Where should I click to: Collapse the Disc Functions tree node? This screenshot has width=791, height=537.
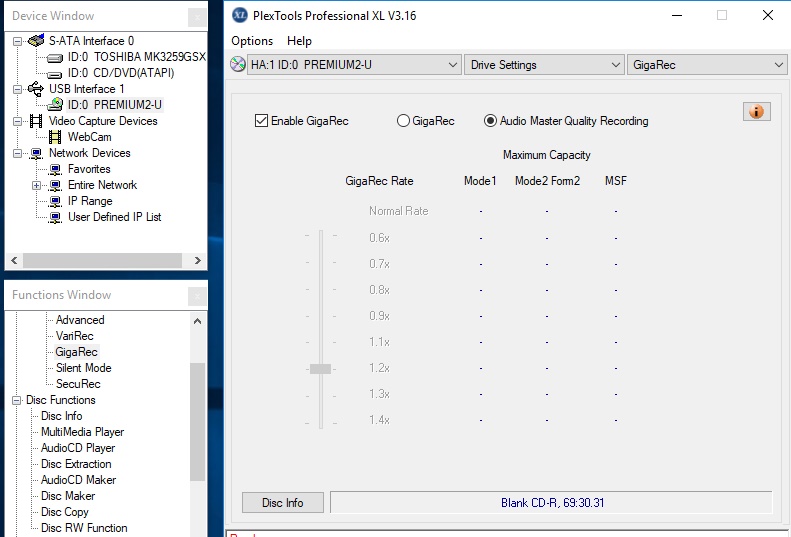click(x=17, y=400)
